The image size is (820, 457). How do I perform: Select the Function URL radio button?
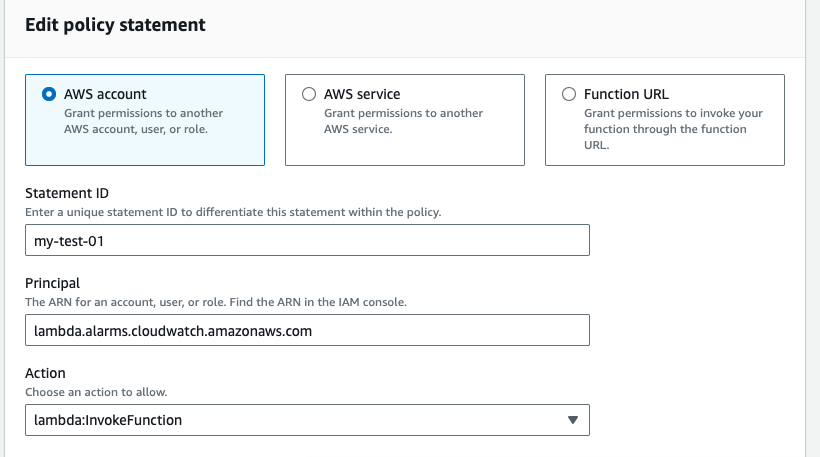(x=568, y=94)
